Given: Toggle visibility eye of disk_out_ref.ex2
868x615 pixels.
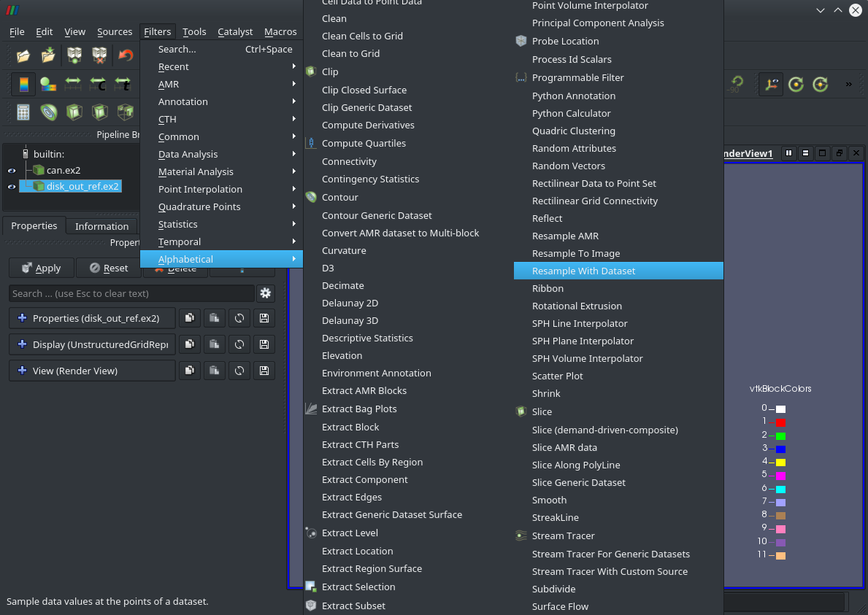Looking at the screenshot, I should pyautogui.click(x=12, y=187).
